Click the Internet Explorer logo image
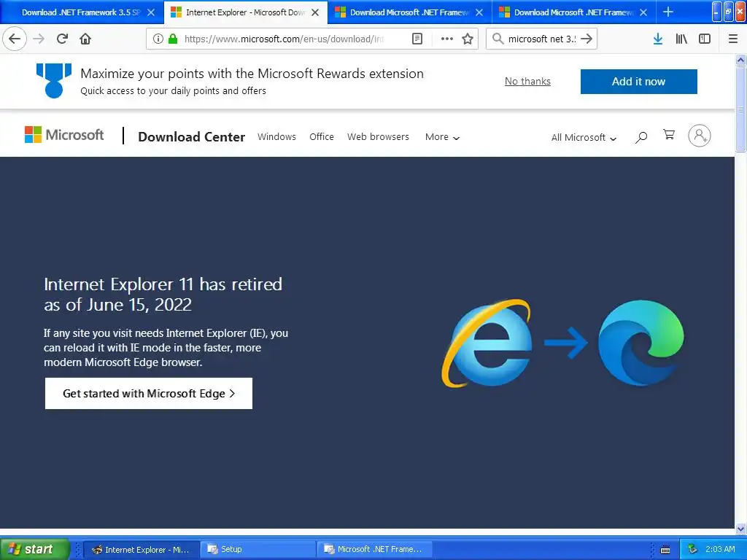The image size is (747, 560). coord(487,343)
